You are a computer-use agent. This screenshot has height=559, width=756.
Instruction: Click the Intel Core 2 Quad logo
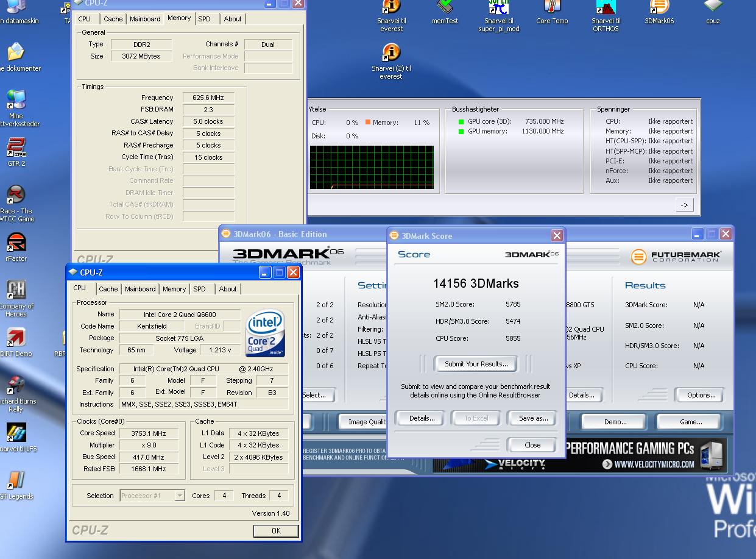(266, 333)
